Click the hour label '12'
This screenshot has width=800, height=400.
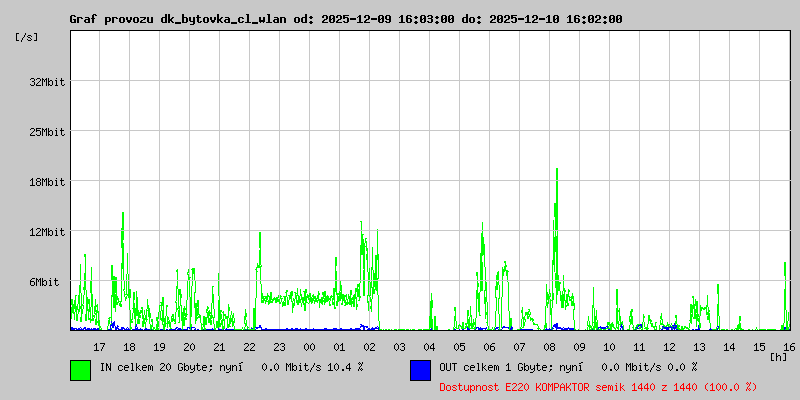point(669,347)
